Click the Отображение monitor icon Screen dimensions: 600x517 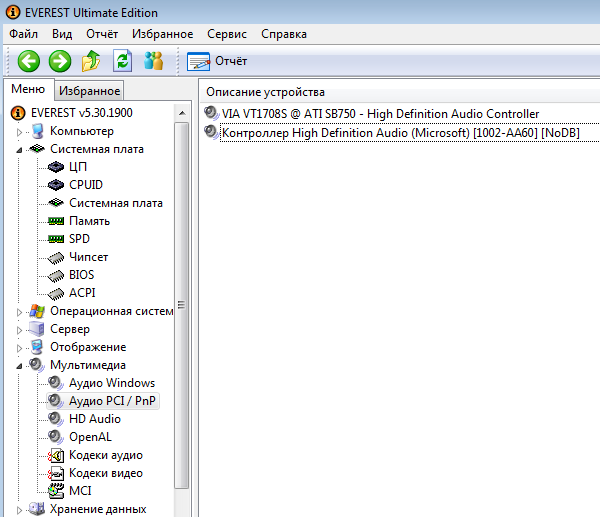coord(37,347)
